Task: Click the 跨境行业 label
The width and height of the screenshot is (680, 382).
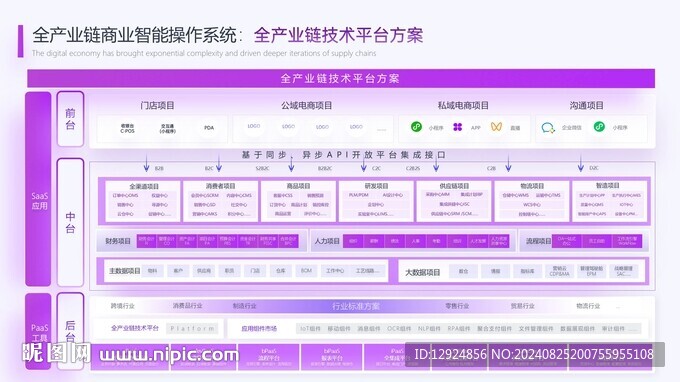Action: coord(123,306)
